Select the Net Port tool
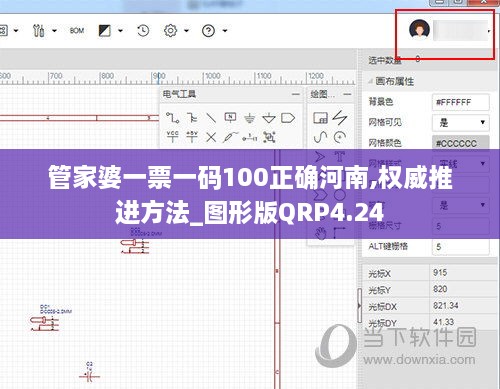 click(288, 118)
